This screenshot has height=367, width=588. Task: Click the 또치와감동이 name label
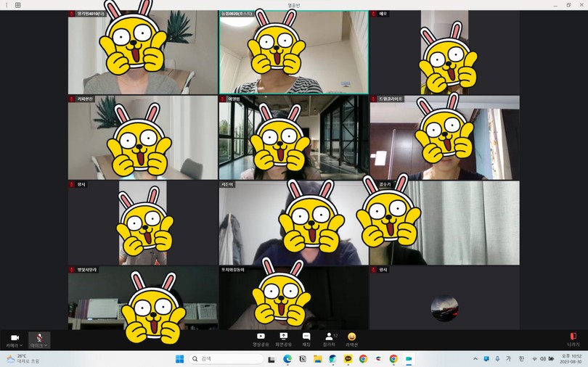coord(232,270)
